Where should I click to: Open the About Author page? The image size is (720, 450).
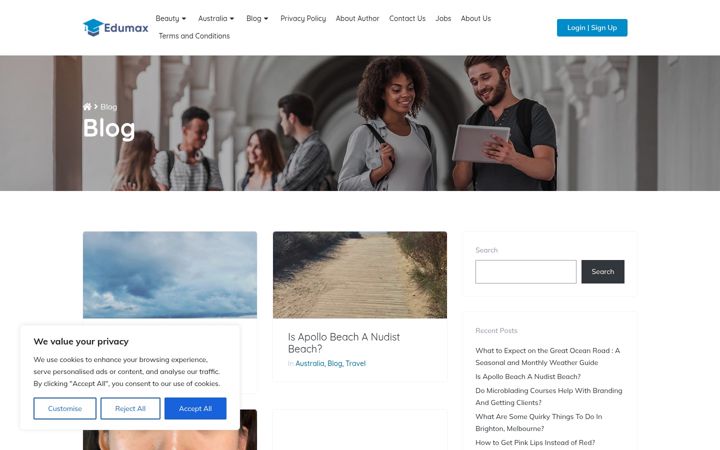pos(357,18)
